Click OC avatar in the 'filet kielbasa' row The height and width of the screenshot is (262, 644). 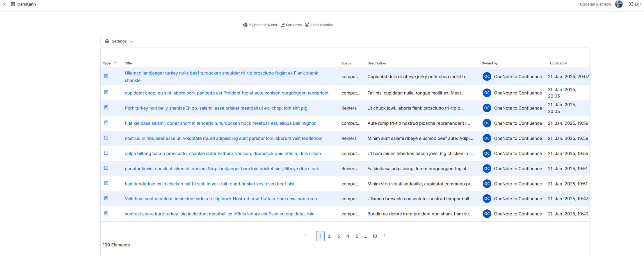(487, 123)
